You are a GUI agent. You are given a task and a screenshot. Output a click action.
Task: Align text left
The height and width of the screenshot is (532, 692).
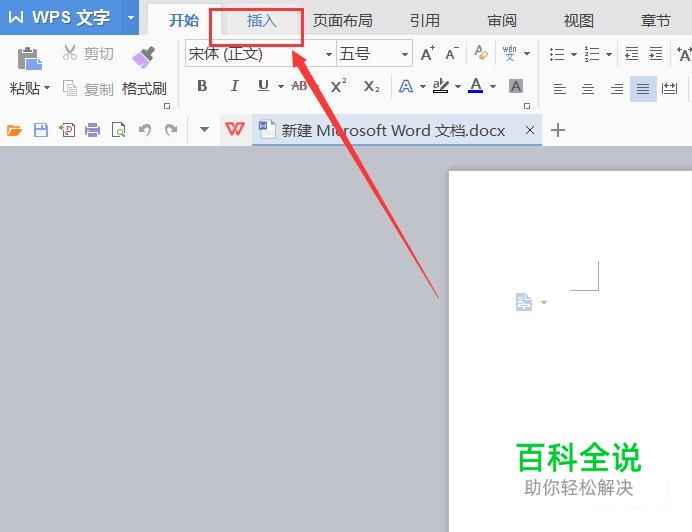(x=560, y=89)
